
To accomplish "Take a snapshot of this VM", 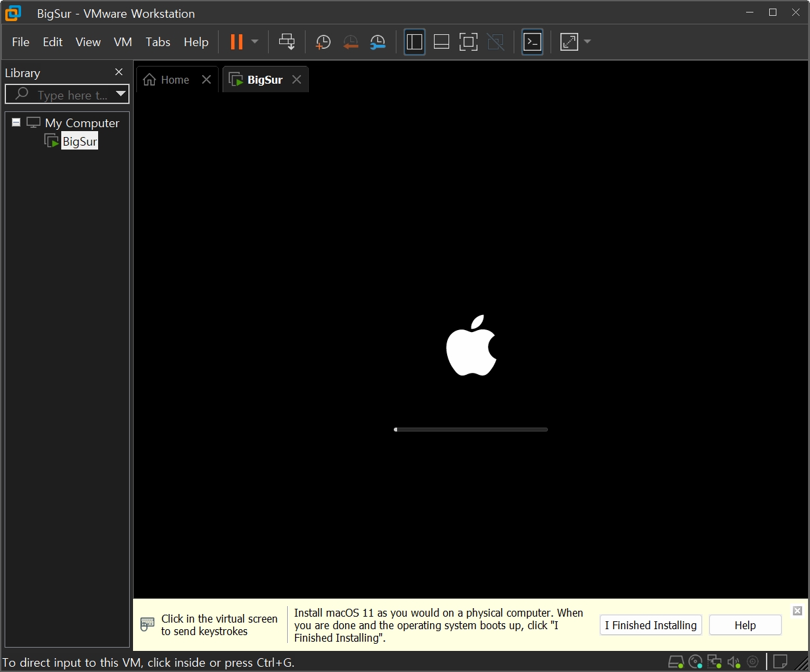I will tap(323, 42).
